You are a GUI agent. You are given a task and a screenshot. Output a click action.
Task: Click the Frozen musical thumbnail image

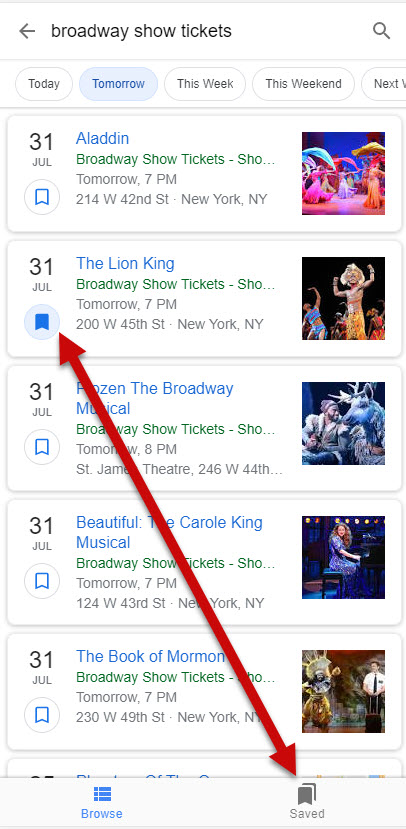point(344,423)
